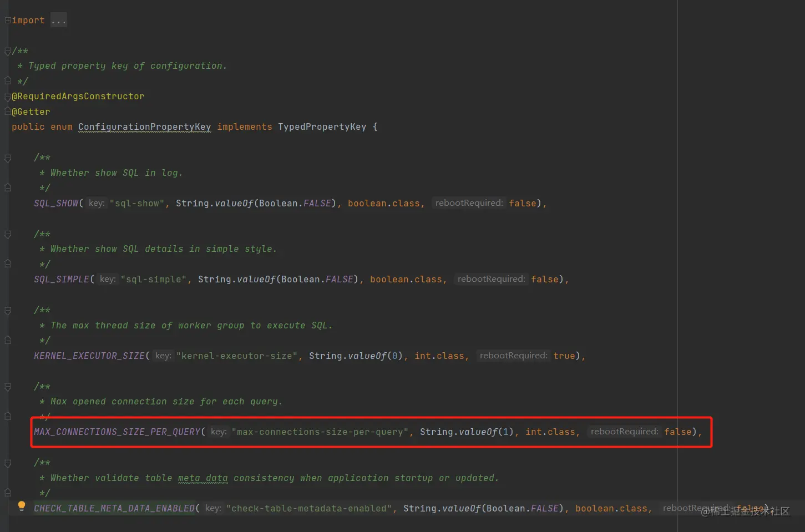Click the underlined "meta data" words in comment
Image resolution: width=805 pixels, height=532 pixels.
[203, 478]
